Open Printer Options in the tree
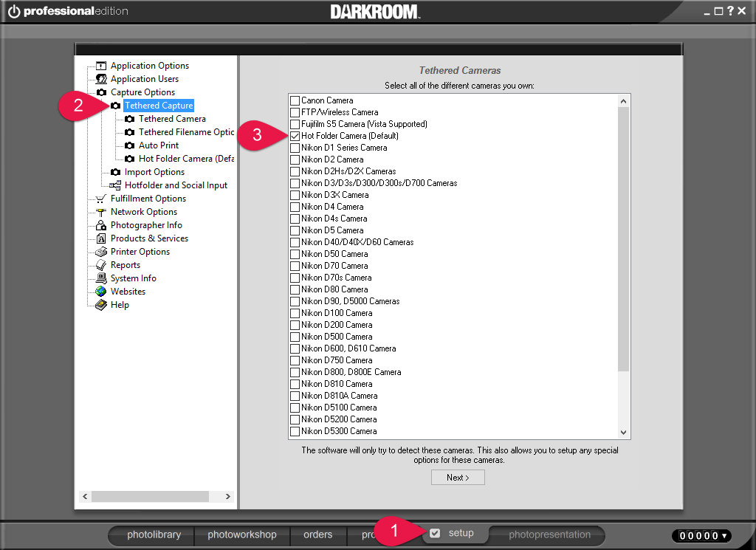Image resolution: width=756 pixels, height=550 pixels. (x=140, y=252)
